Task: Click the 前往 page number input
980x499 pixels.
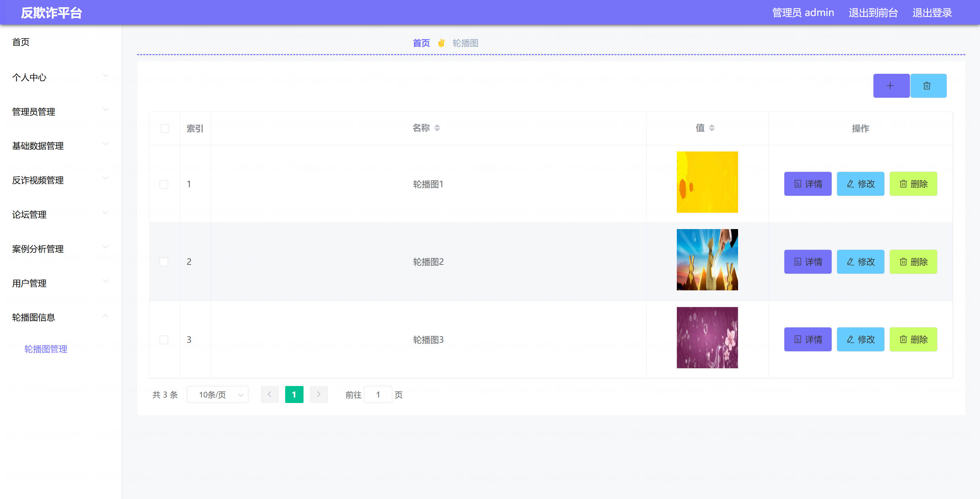Action: 378,394
